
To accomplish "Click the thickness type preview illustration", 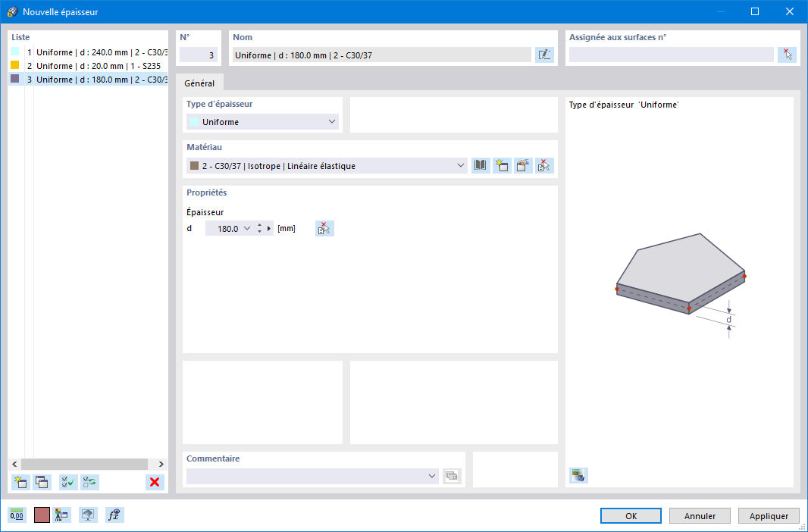I will (x=680, y=285).
